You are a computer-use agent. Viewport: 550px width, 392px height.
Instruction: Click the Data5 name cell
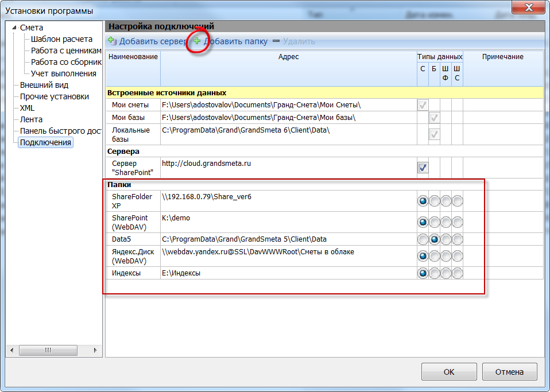point(133,239)
